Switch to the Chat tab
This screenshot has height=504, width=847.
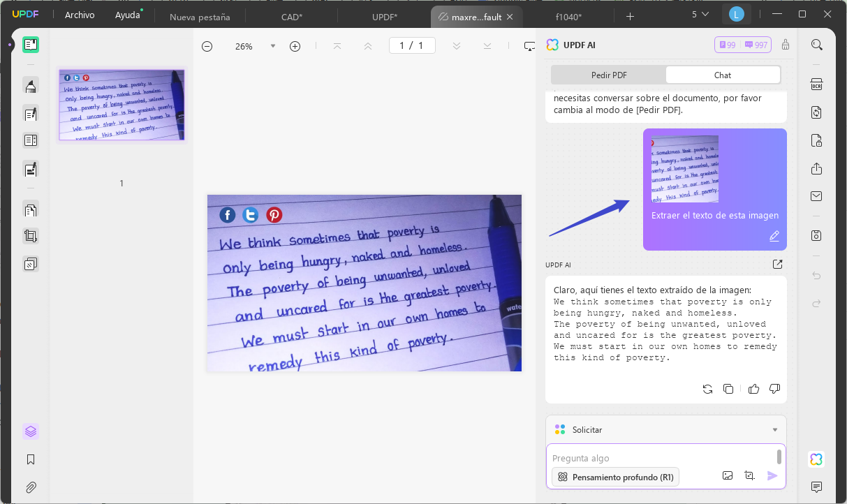tap(723, 75)
